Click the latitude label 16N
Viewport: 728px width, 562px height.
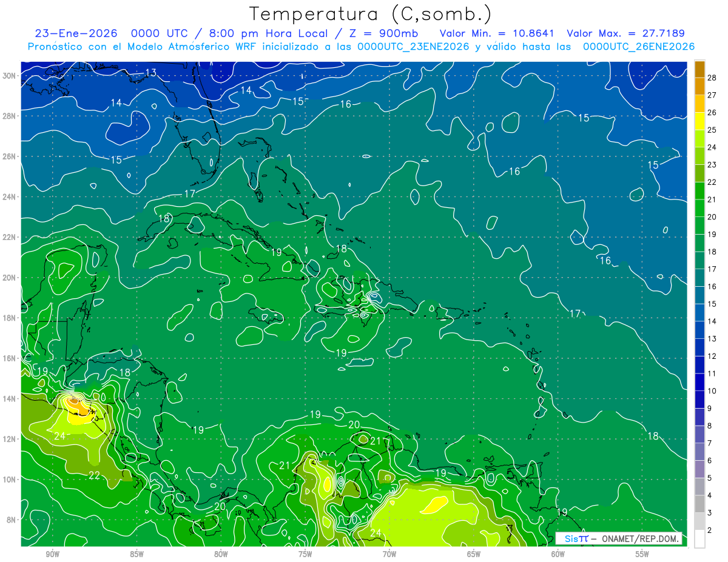pyautogui.click(x=10, y=358)
